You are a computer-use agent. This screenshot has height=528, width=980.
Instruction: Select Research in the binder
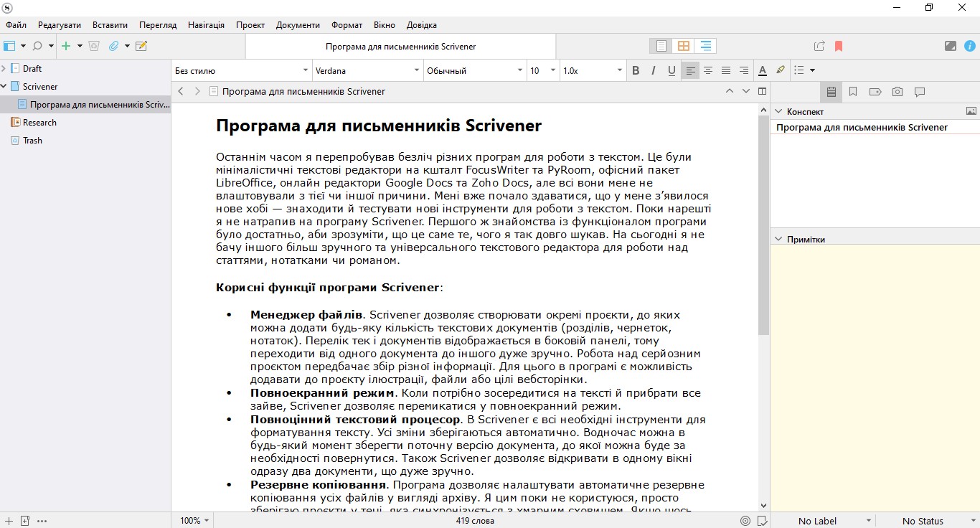39,122
